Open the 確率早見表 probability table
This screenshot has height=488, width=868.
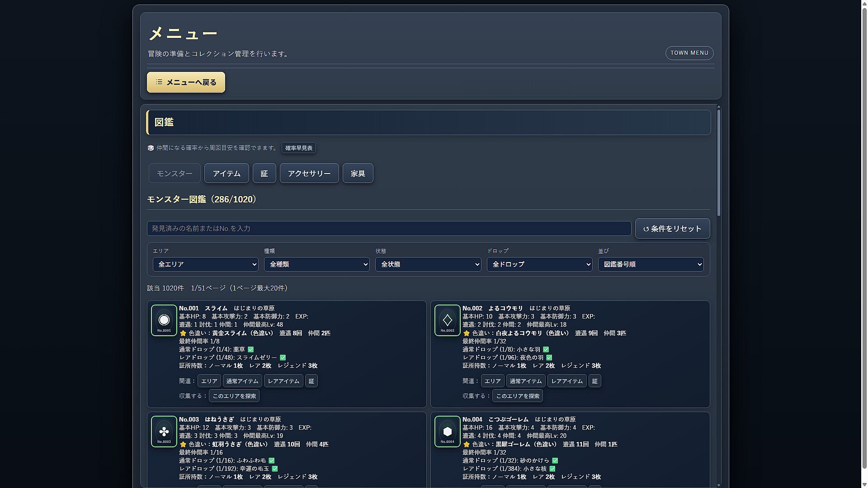[x=299, y=148]
